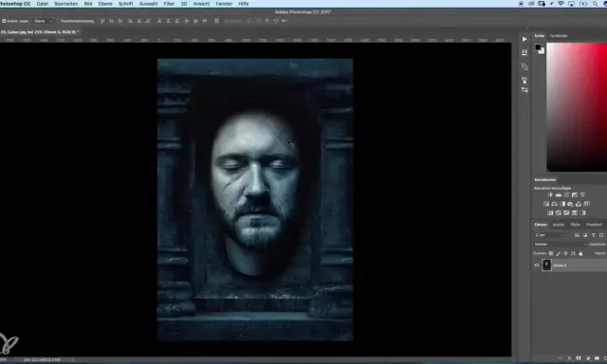Switch to the Pfade tab
This screenshot has width=607, height=364.
pyautogui.click(x=576, y=225)
